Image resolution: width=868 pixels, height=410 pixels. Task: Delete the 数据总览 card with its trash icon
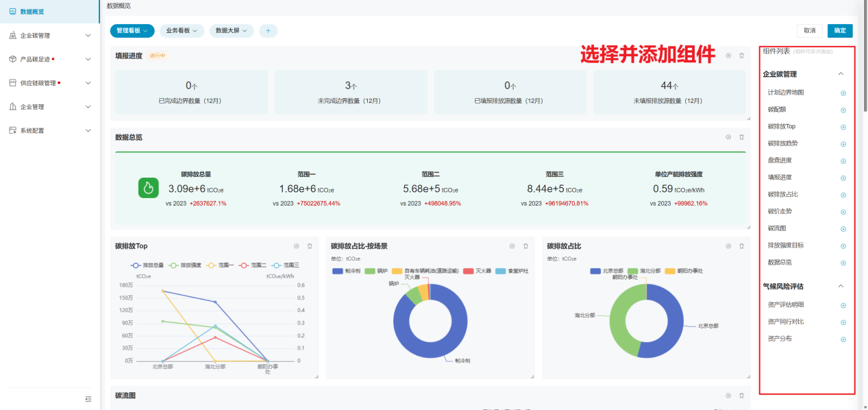741,137
